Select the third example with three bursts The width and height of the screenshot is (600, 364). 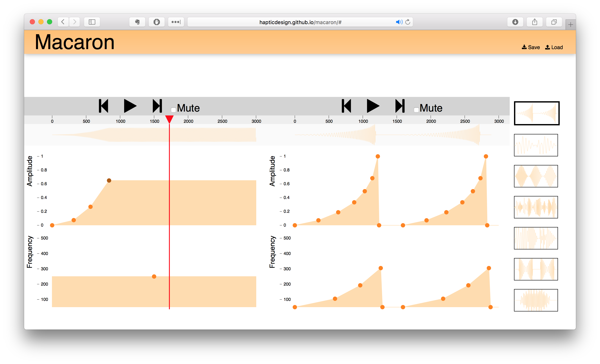point(536,176)
